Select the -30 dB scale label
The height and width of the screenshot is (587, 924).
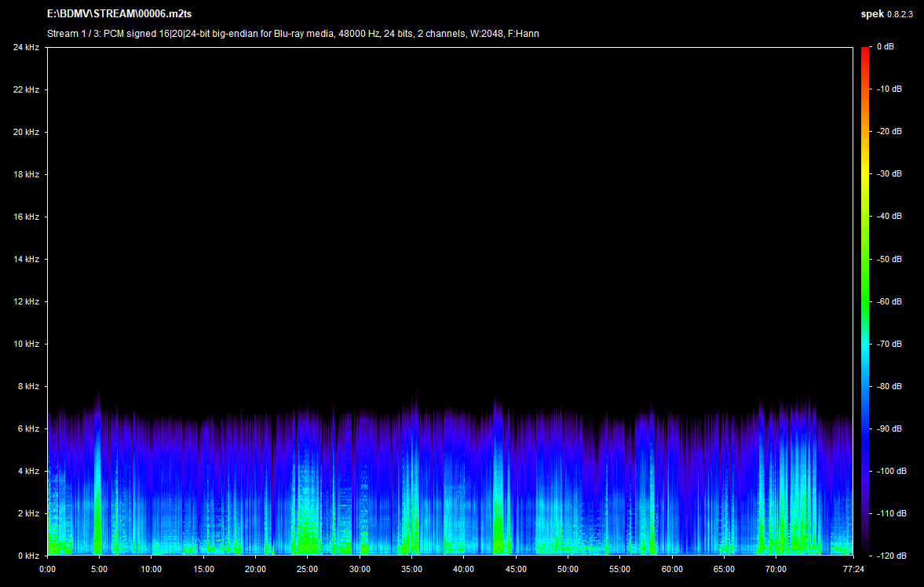coord(889,174)
